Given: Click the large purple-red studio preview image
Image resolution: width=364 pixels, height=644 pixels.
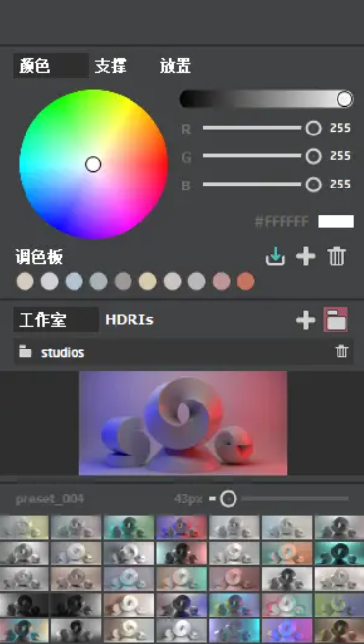Looking at the screenshot, I should [183, 423].
